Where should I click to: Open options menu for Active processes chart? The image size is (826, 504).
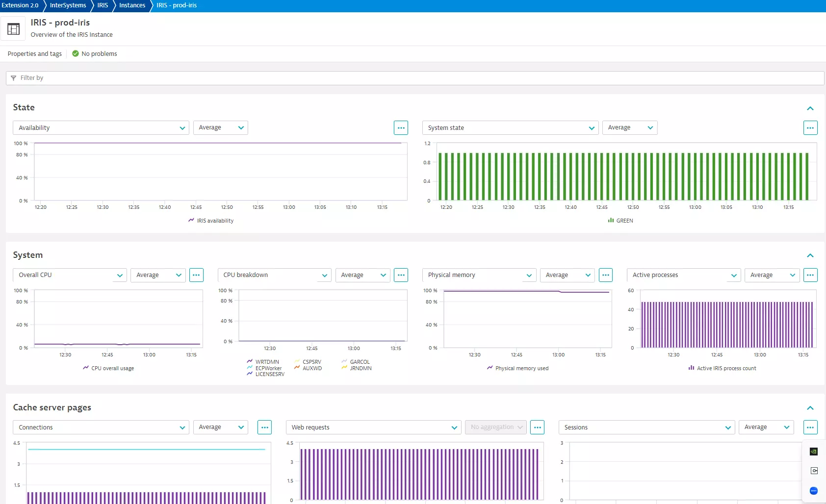(x=810, y=275)
